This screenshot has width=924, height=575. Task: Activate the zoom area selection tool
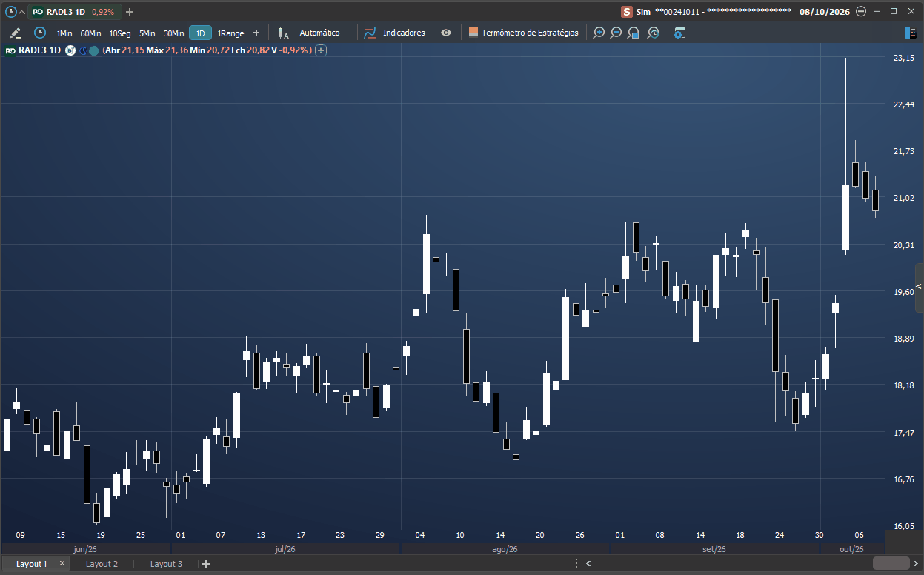tap(634, 33)
